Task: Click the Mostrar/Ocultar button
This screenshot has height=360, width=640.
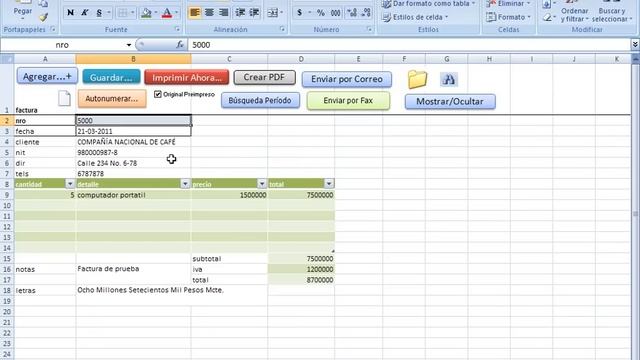Action: click(450, 102)
